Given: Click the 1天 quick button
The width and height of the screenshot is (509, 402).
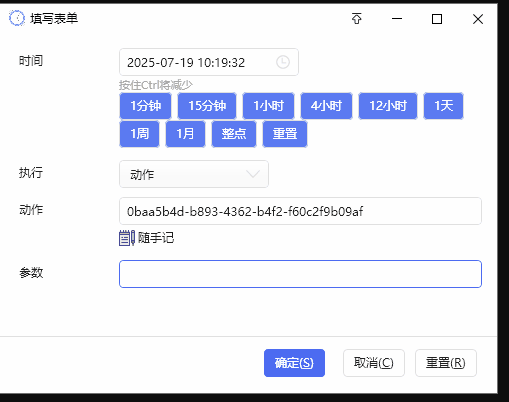Looking at the screenshot, I should click(x=443, y=106).
